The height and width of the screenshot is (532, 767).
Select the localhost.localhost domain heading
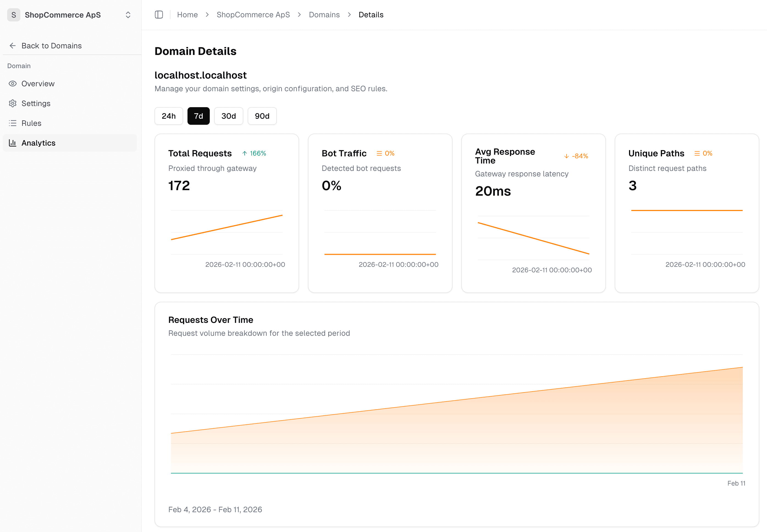point(200,75)
